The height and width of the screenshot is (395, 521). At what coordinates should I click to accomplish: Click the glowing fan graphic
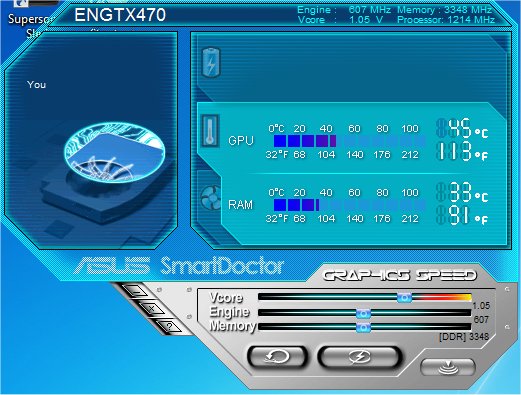(114, 153)
